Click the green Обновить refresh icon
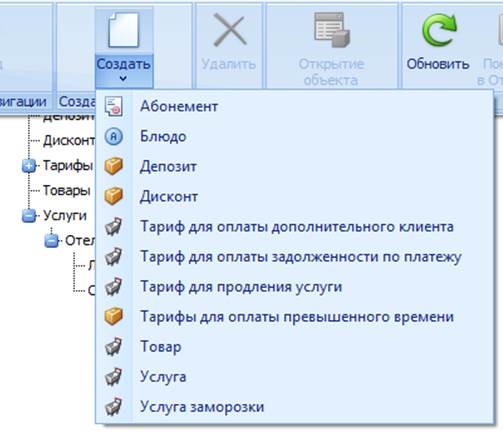The height and width of the screenshot is (435, 503). coord(439,30)
